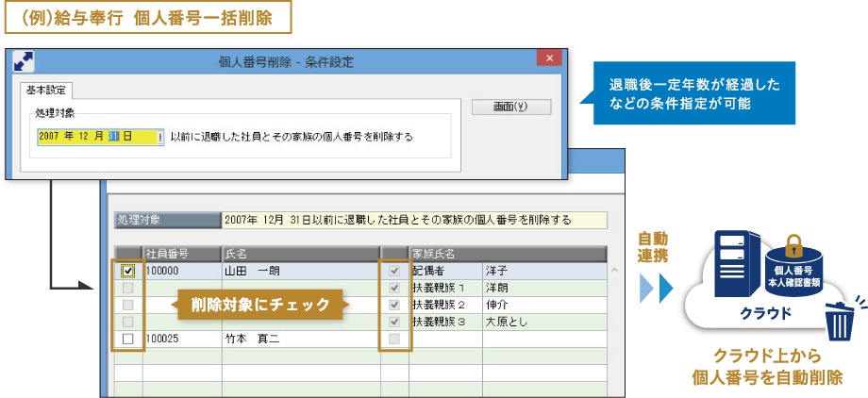868x398 pixels.
Task: Click the 配偶者 cell
Action: pyautogui.click(x=445, y=272)
